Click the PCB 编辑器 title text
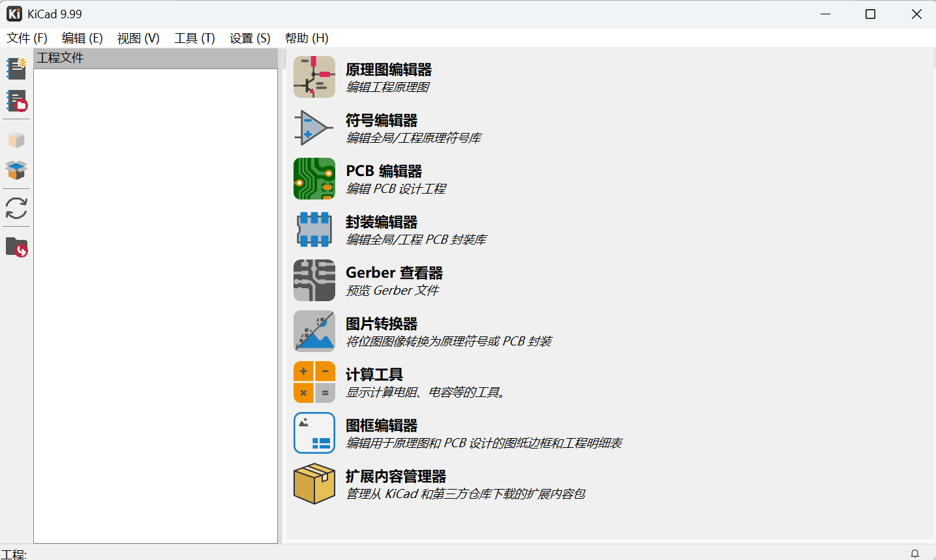The image size is (936, 560). 384,171
